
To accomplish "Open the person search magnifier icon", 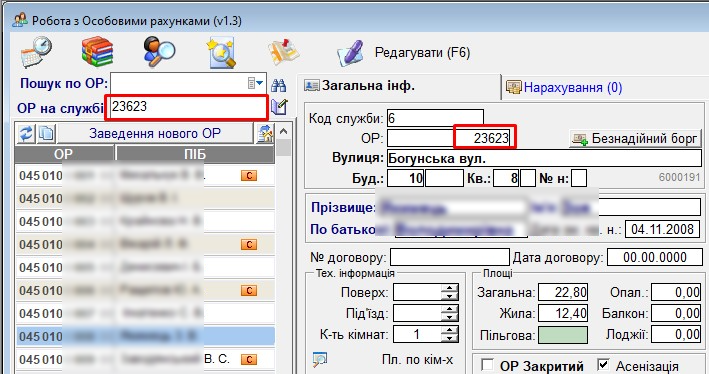I will tap(159, 52).
